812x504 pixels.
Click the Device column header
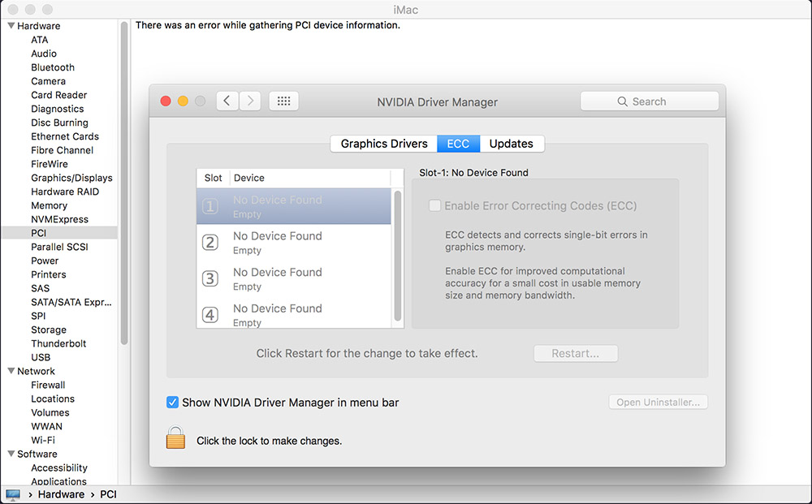309,178
